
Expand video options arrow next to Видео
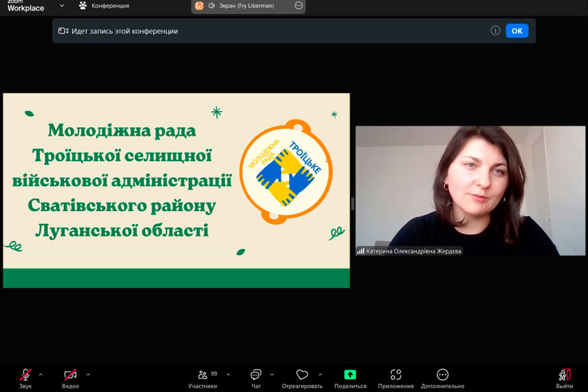(x=88, y=374)
